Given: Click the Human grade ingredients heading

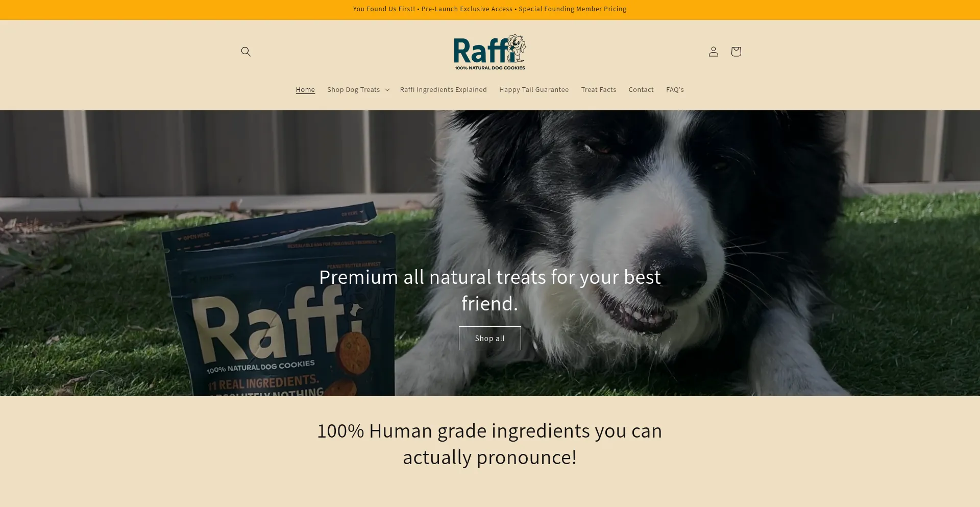Looking at the screenshot, I should click(x=489, y=444).
